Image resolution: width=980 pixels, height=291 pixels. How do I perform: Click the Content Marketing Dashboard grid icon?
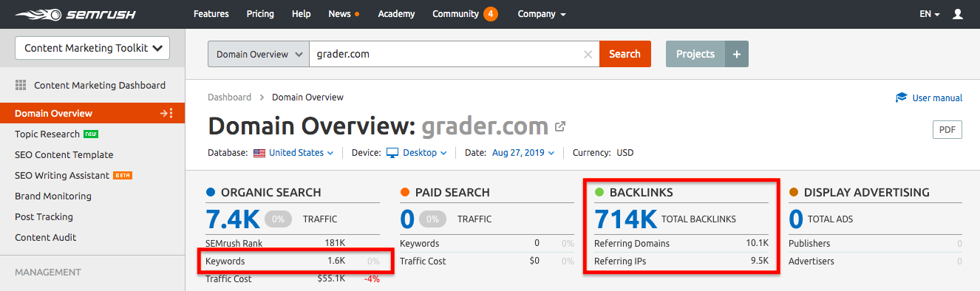click(x=21, y=85)
